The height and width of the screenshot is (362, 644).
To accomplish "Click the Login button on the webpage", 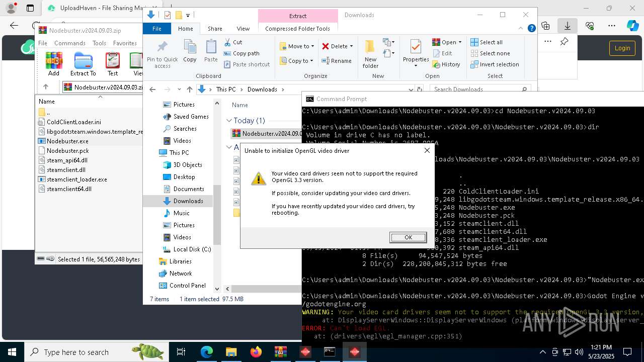I will pyautogui.click(x=622, y=48).
